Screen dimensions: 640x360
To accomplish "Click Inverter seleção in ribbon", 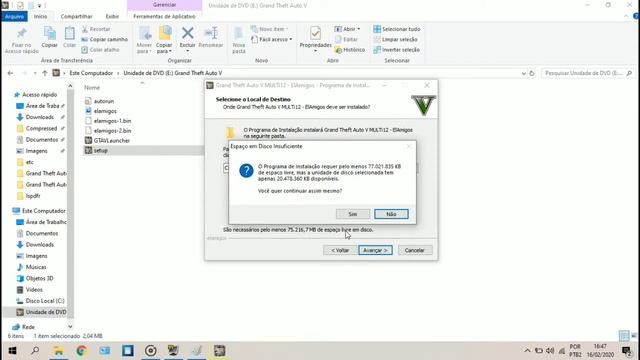I will (x=397, y=50).
